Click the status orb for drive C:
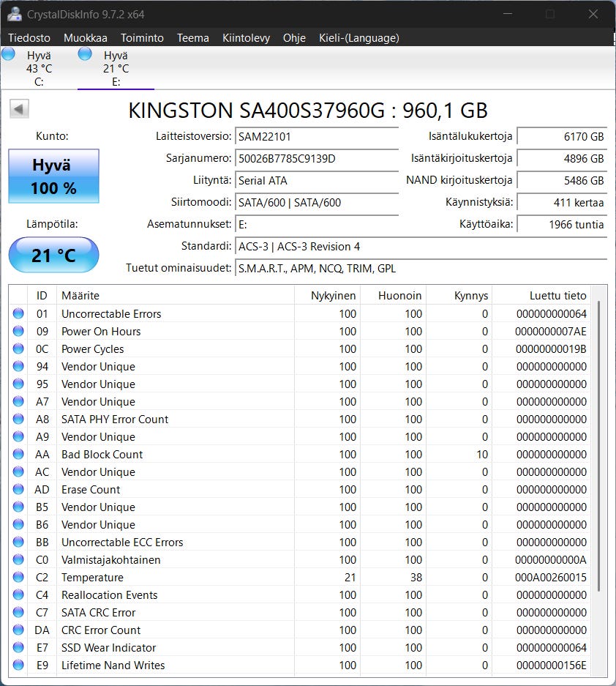 click(x=9, y=54)
